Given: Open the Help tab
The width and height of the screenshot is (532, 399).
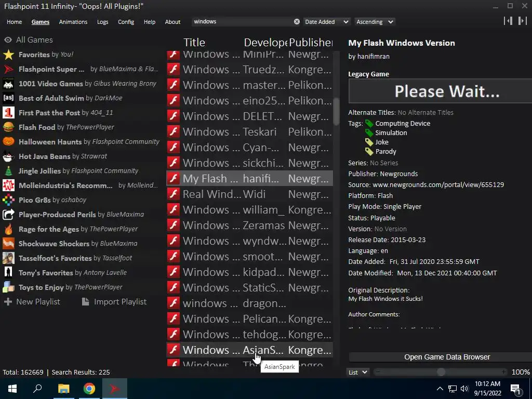Looking at the screenshot, I should tap(149, 22).
